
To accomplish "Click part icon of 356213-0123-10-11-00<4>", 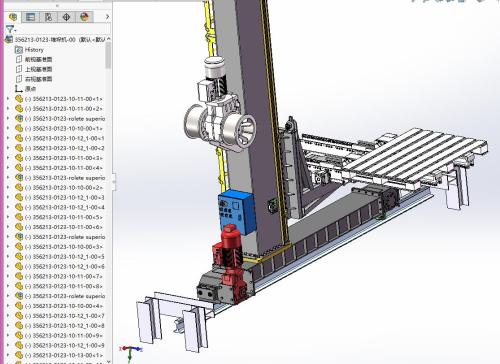I will (19, 168).
